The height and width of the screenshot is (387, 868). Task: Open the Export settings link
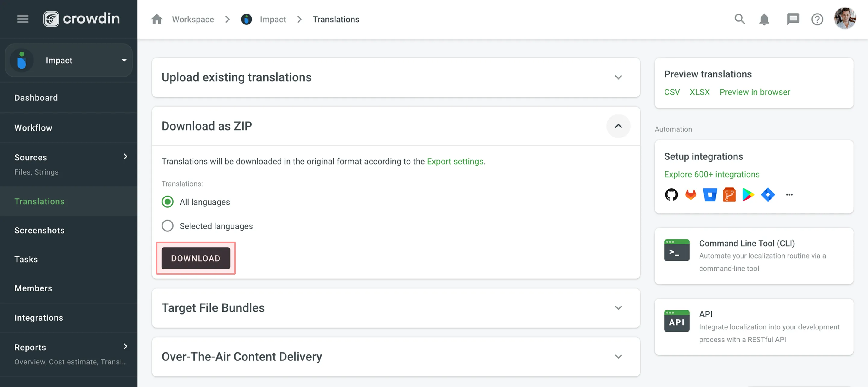pos(455,162)
